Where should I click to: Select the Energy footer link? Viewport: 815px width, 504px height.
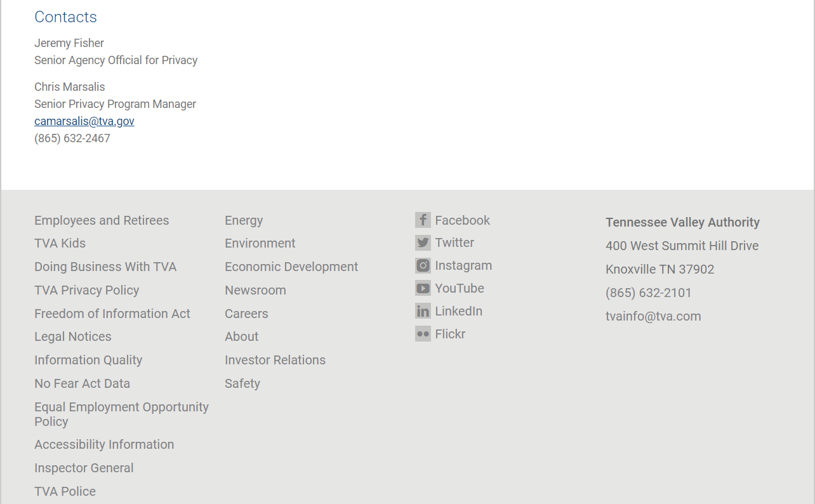click(244, 220)
